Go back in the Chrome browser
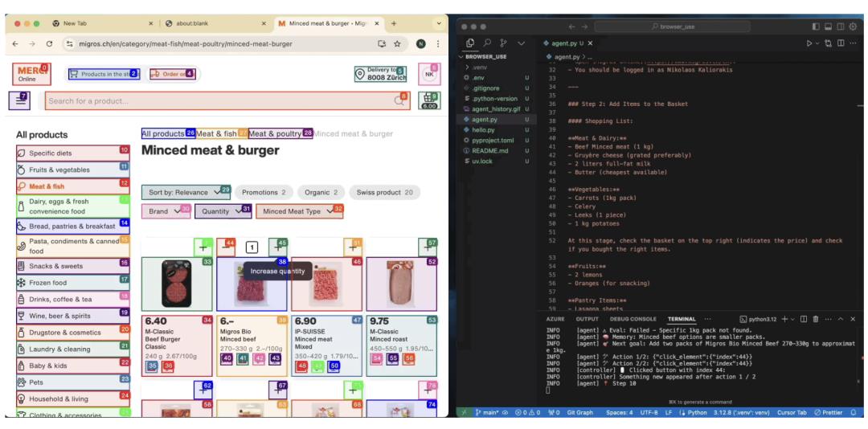868x429 pixels. click(x=15, y=43)
